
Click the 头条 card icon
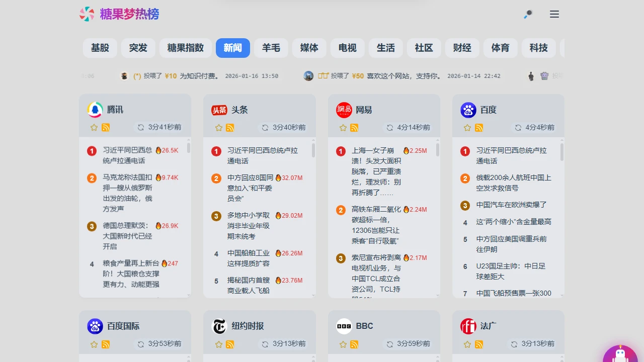pos(219,110)
